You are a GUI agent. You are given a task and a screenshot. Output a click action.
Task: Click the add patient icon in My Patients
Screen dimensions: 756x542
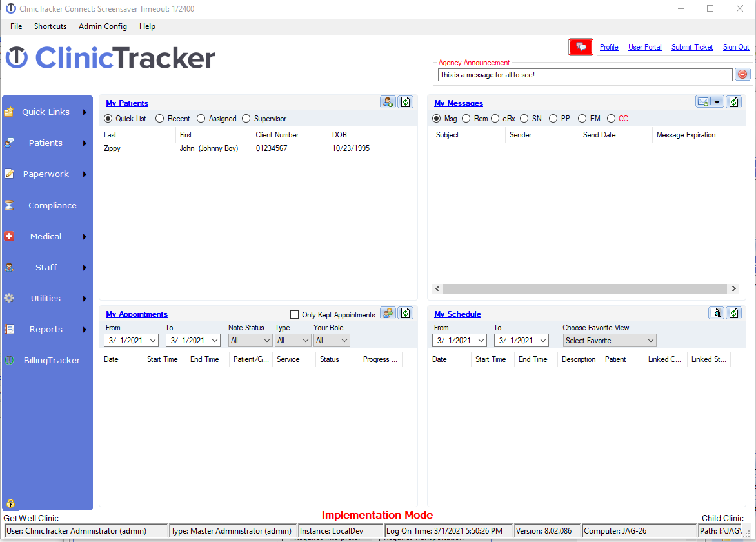coord(388,102)
